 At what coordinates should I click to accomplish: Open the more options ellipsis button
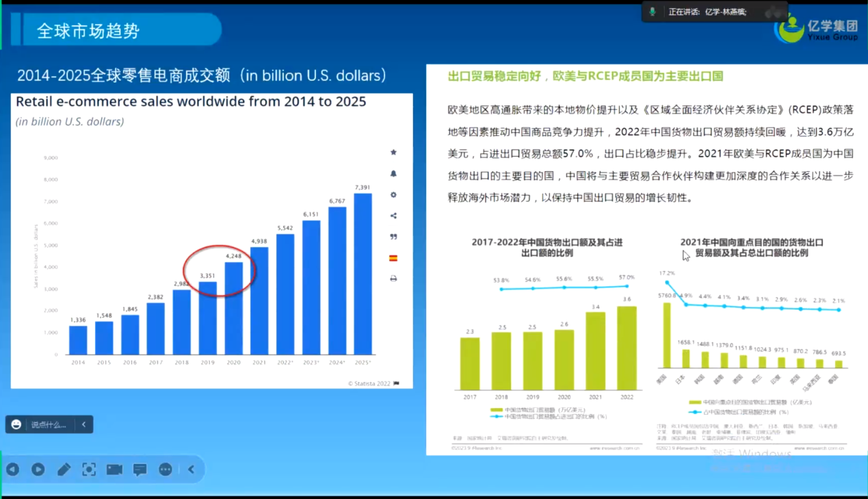pyautogui.click(x=166, y=469)
